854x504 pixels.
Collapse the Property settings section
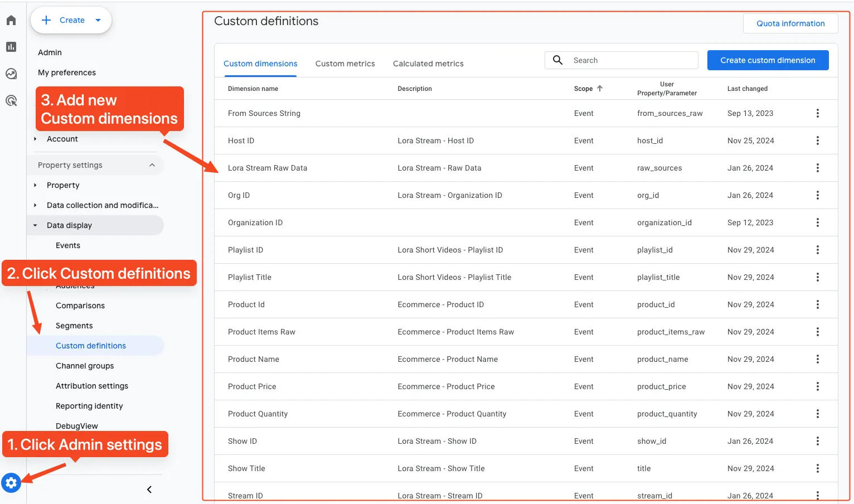152,165
